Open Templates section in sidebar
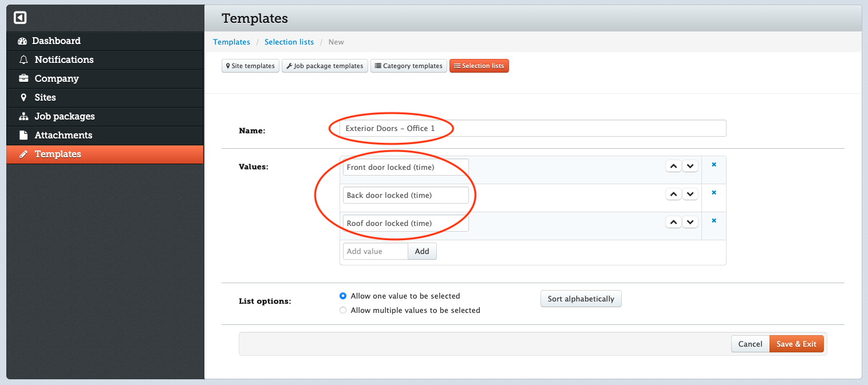Image resolution: width=868 pixels, height=385 pixels. click(105, 154)
